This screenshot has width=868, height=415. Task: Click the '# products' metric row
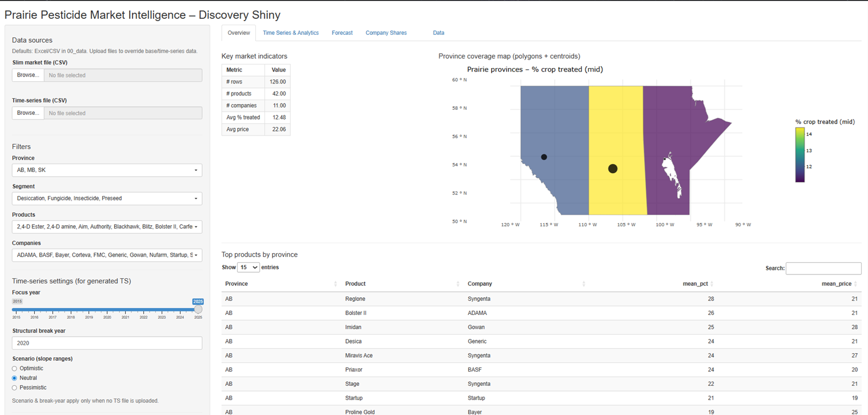pos(256,94)
